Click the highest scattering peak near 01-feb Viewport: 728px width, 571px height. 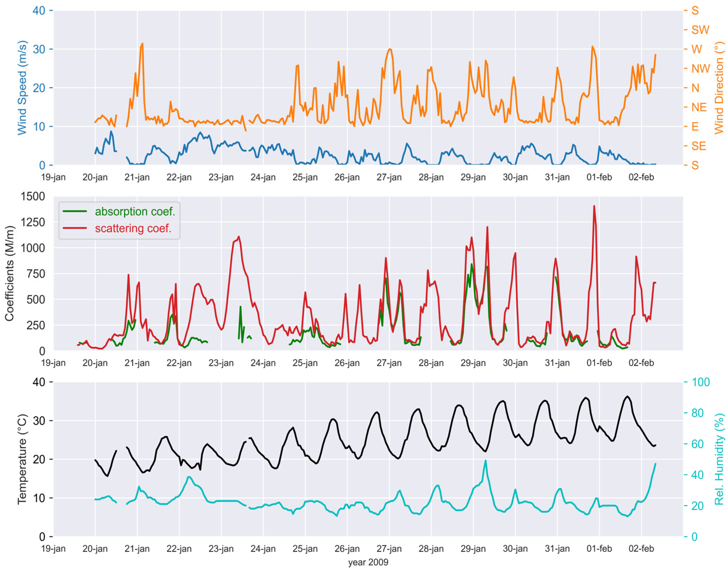point(594,207)
